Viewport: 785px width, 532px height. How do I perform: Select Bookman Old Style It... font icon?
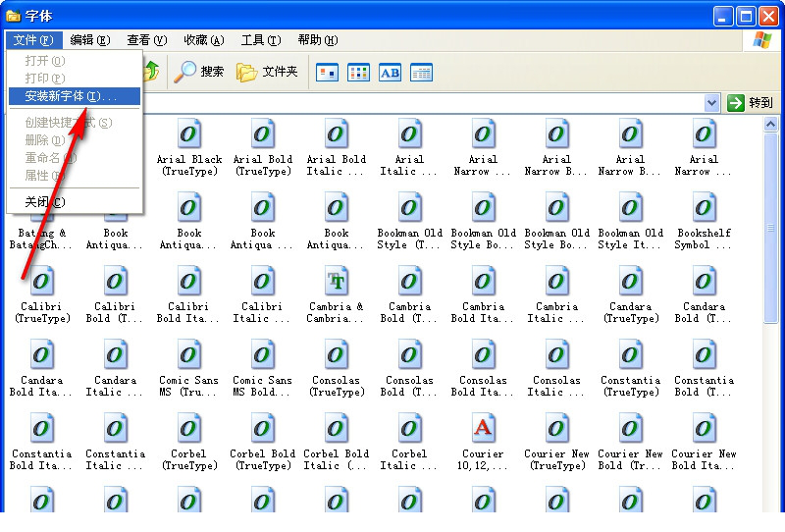630,208
